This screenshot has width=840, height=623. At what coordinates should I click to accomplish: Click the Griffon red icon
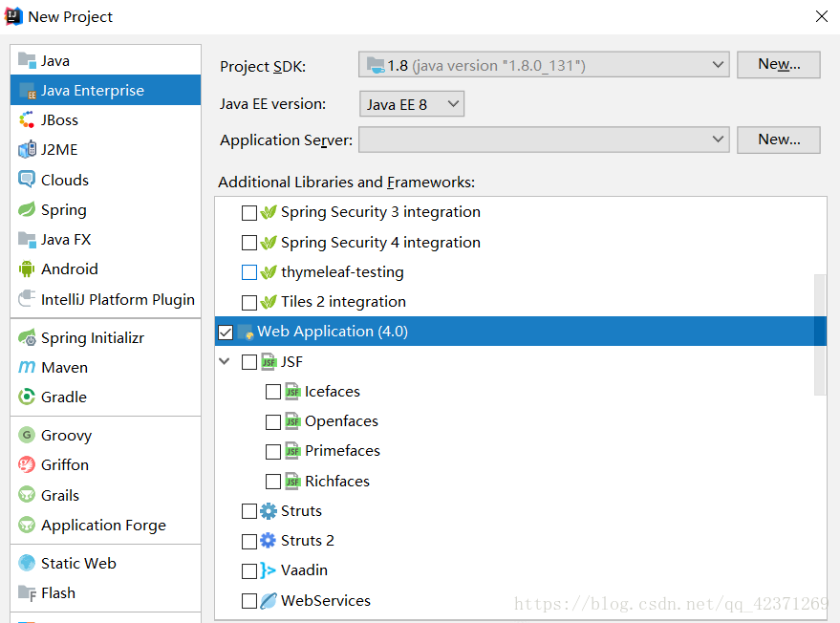[27, 464]
